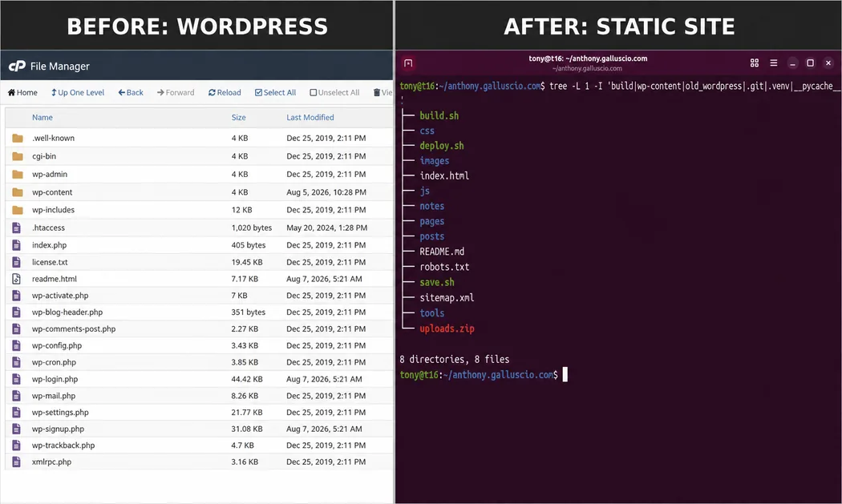Click save.sh in terminal output
The height and width of the screenshot is (504, 842).
tap(437, 282)
